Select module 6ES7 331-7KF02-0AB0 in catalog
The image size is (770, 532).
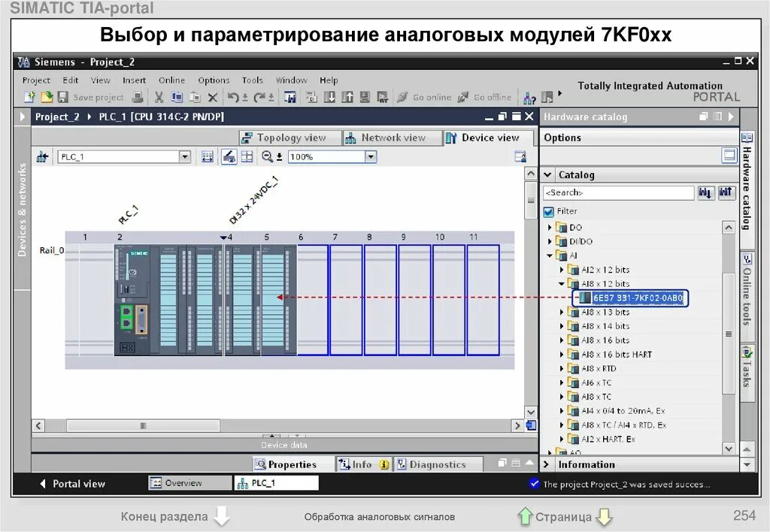(x=631, y=298)
